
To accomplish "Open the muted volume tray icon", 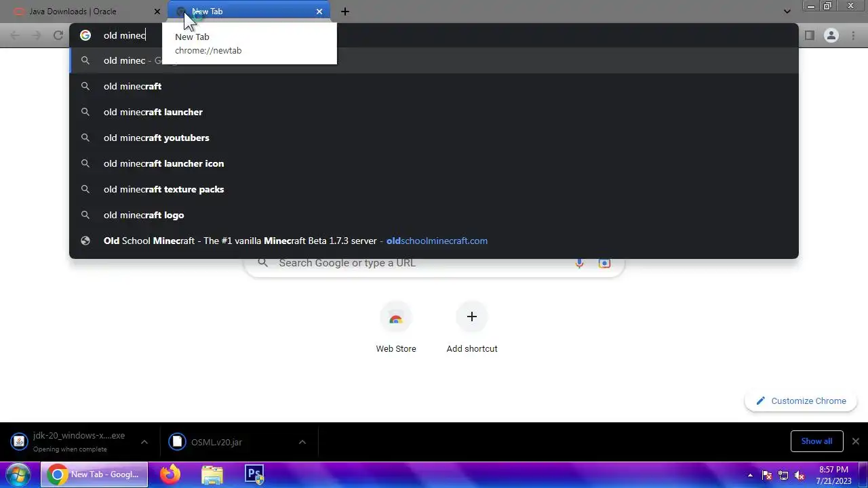I will (x=800, y=475).
